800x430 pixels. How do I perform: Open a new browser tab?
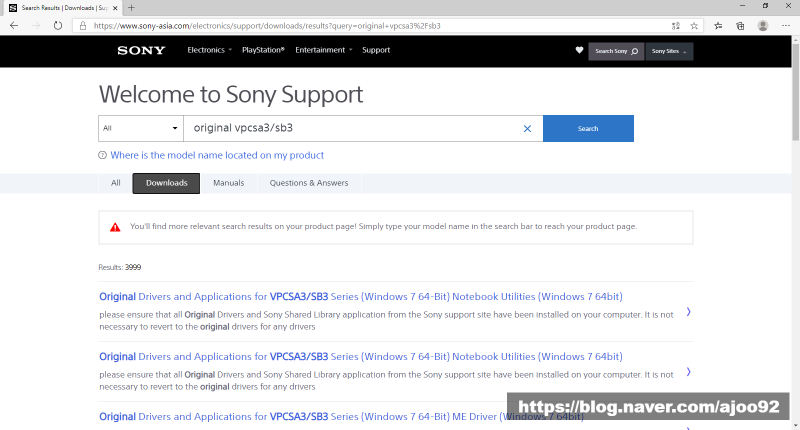coord(131,8)
